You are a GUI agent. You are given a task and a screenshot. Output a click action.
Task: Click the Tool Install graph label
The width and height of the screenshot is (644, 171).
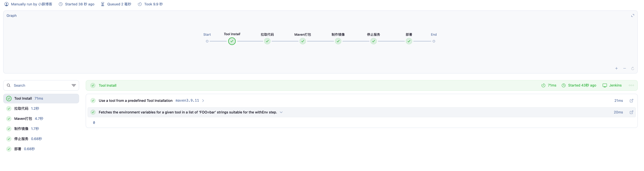[x=232, y=34]
